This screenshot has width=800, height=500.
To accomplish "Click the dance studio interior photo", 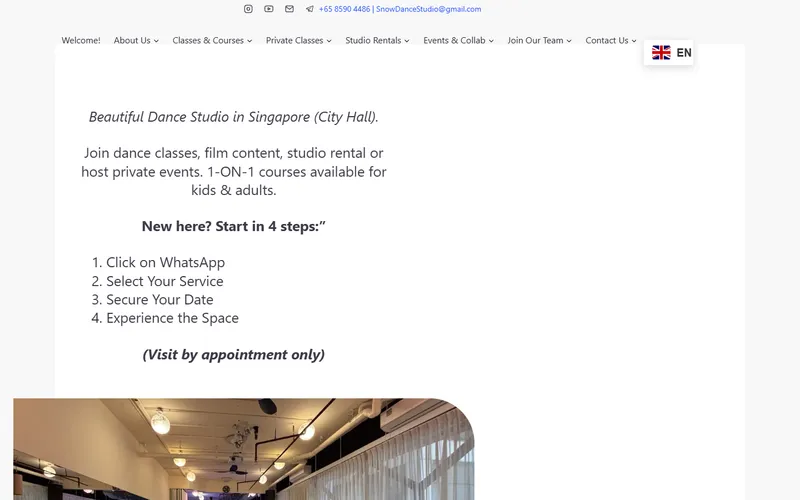I will coord(244,449).
